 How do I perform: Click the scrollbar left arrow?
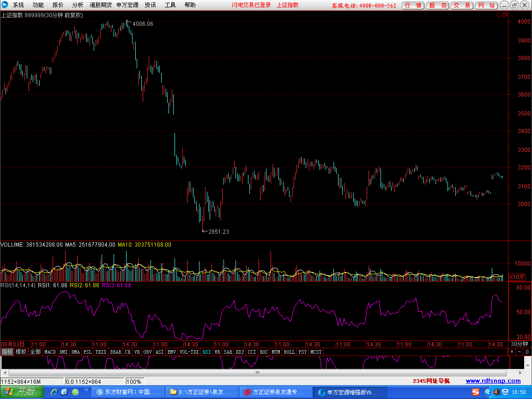[x=5, y=373]
